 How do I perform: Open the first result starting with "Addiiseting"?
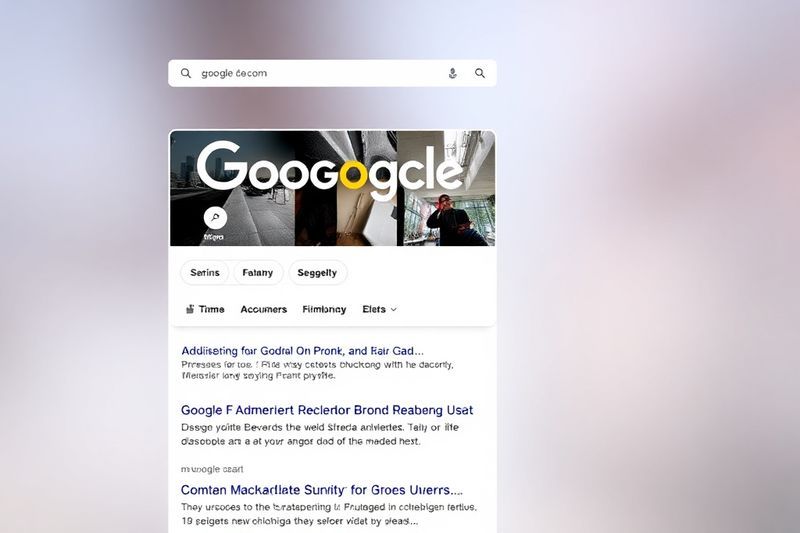pyautogui.click(x=302, y=351)
